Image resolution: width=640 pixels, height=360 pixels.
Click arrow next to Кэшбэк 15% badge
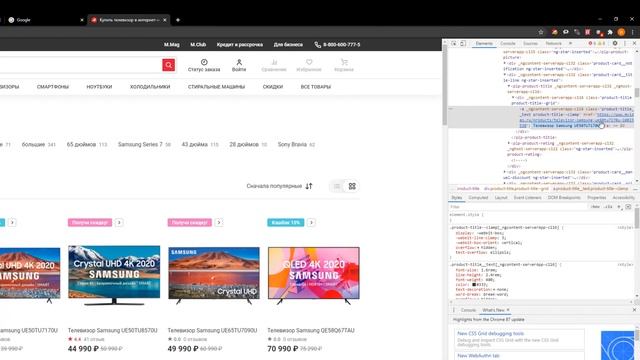(311, 222)
